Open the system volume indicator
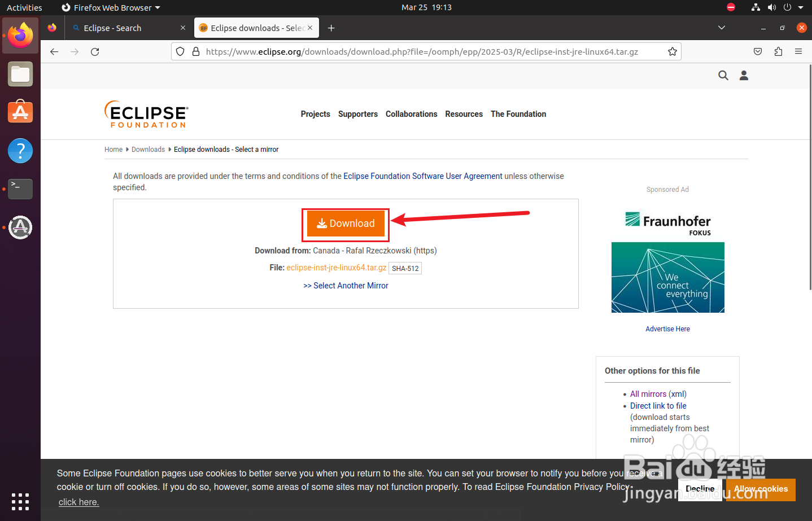The image size is (812, 521). point(771,7)
